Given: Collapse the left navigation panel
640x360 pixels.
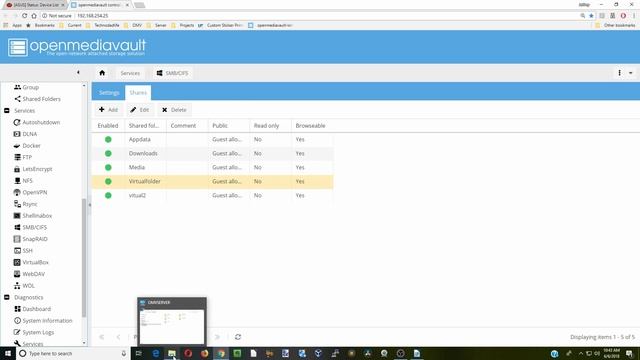Looking at the screenshot, I should (78, 73).
